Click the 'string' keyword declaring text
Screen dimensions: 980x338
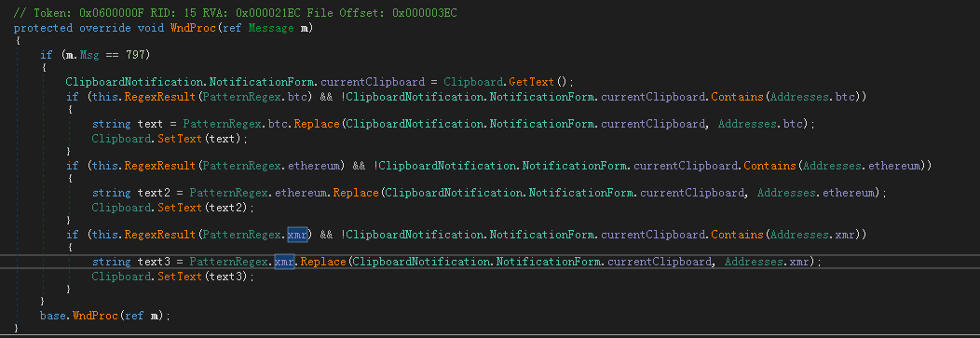click(x=111, y=124)
